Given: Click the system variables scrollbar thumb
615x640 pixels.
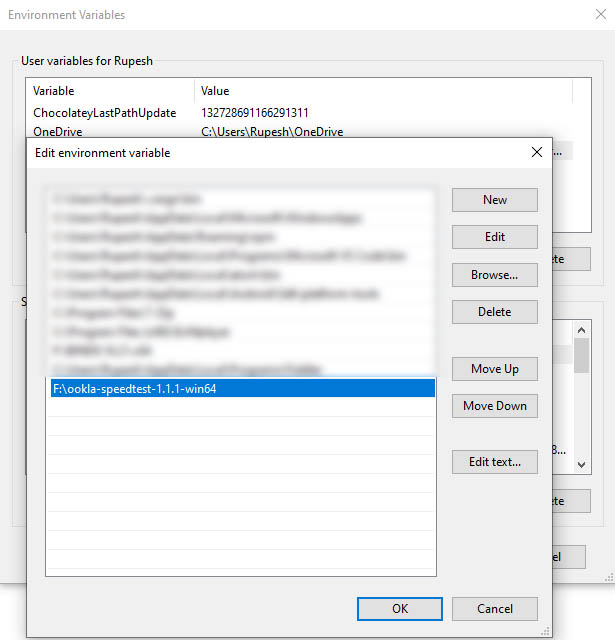Looking at the screenshot, I should 581,354.
